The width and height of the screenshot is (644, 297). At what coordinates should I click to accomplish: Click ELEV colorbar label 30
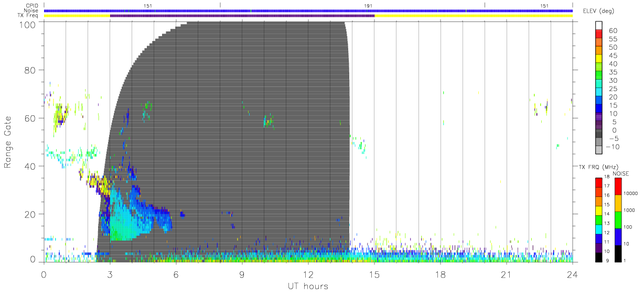click(x=613, y=81)
